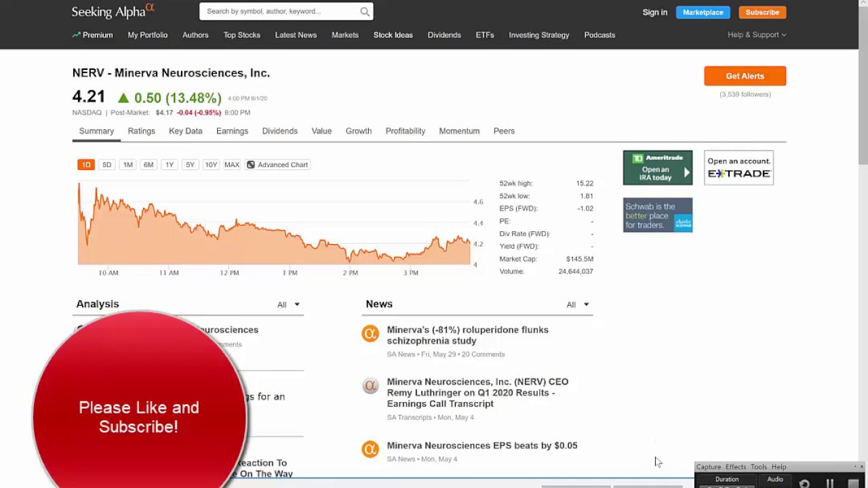This screenshot has height=488, width=868.
Task: Click SA icon beside roluperidone flunks news
Action: point(370,333)
